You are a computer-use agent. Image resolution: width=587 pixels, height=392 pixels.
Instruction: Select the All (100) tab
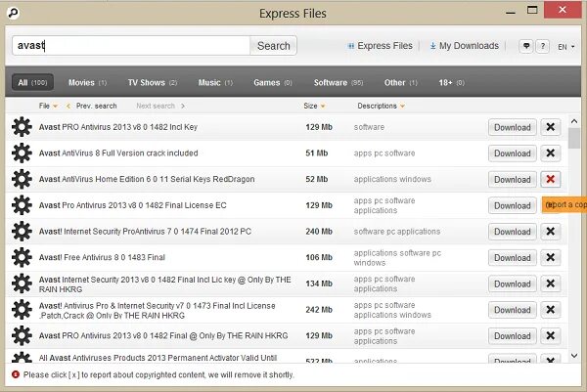click(32, 82)
